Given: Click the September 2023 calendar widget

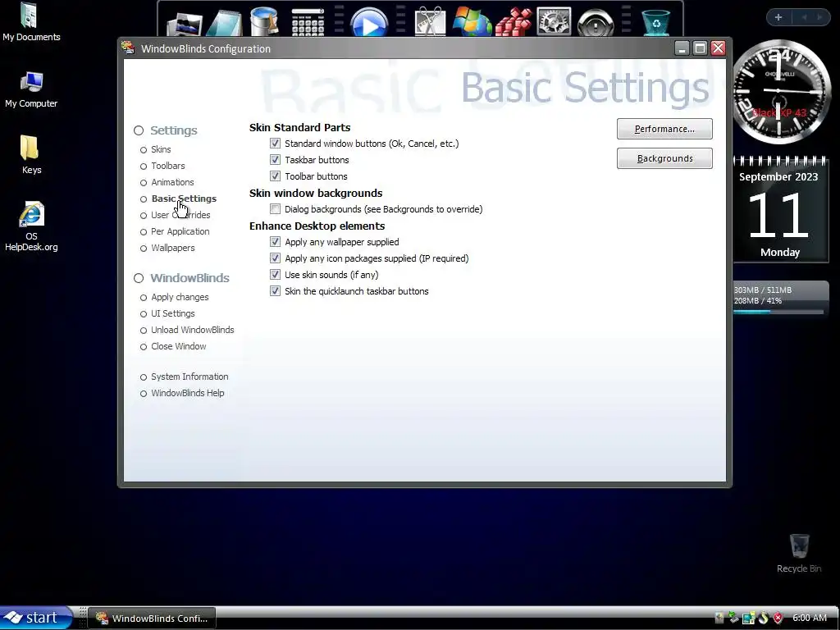Looking at the screenshot, I should tap(779, 209).
